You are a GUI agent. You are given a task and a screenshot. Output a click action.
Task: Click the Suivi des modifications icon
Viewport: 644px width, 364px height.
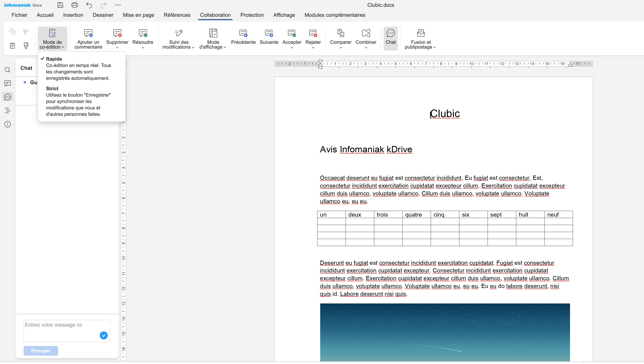click(x=179, y=33)
